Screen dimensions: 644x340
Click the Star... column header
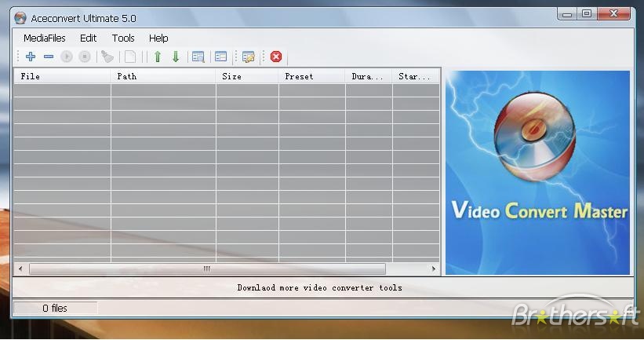[416, 76]
